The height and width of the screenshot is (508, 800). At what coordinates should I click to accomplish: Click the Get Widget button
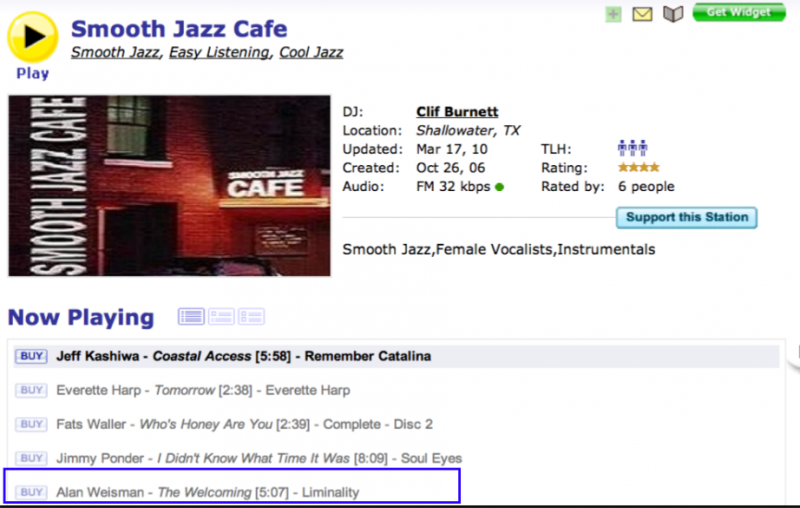[x=739, y=12]
